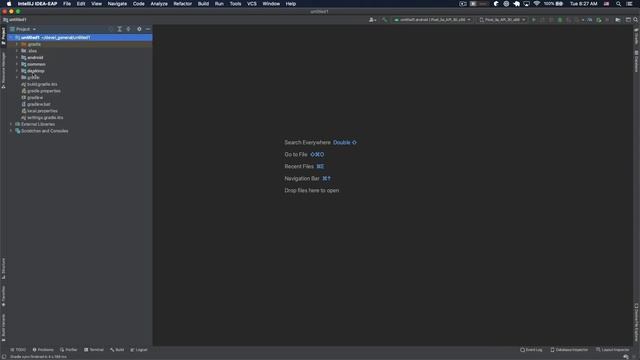The height and width of the screenshot is (360, 640).
Task: Click the Collapse All icon in Project panel
Action: click(x=129, y=29)
